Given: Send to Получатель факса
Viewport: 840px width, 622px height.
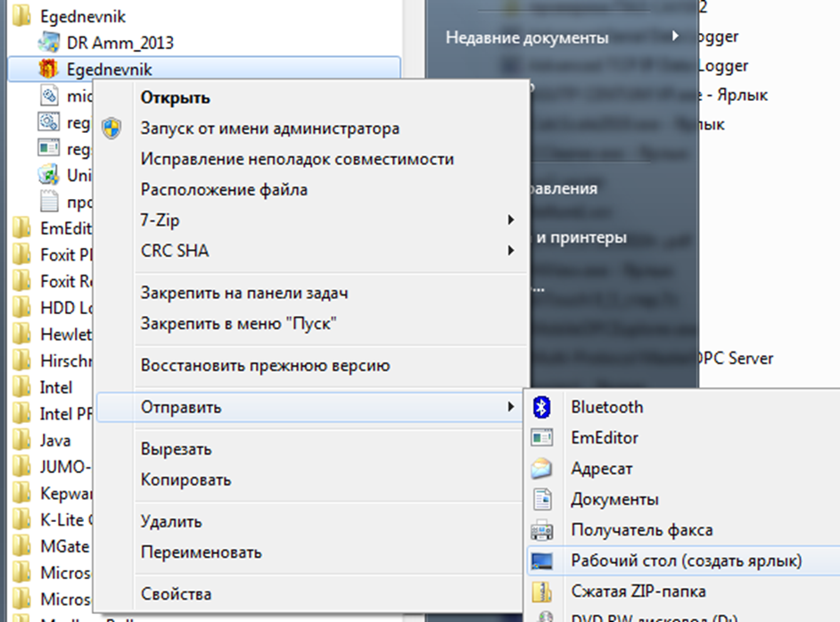Looking at the screenshot, I should [x=642, y=530].
